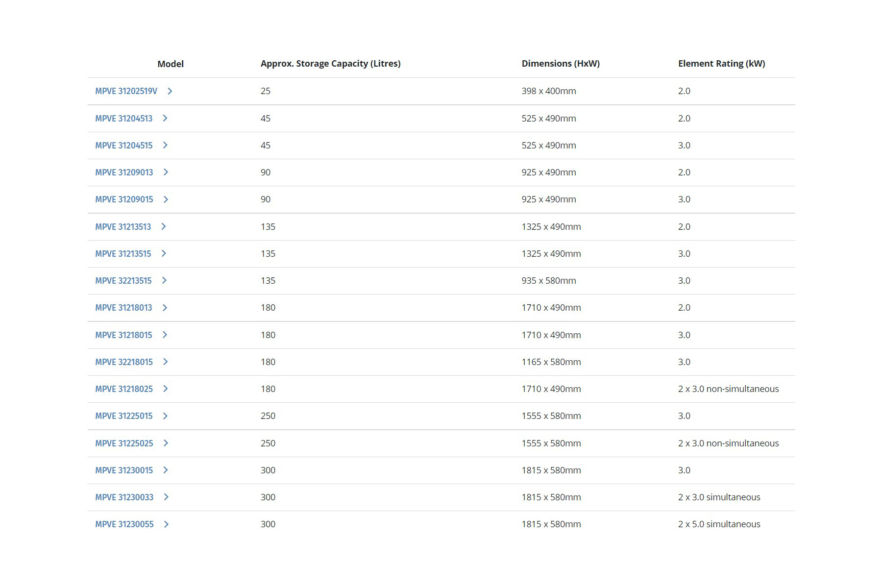The width and height of the screenshot is (882, 588).
Task: Select the 2 x 3.0 simultaneous rating
Action: 719,497
